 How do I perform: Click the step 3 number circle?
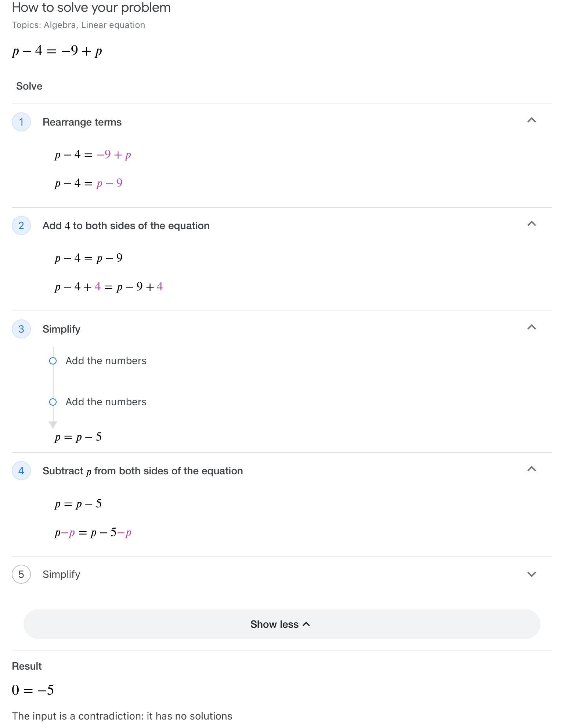pos(21,329)
